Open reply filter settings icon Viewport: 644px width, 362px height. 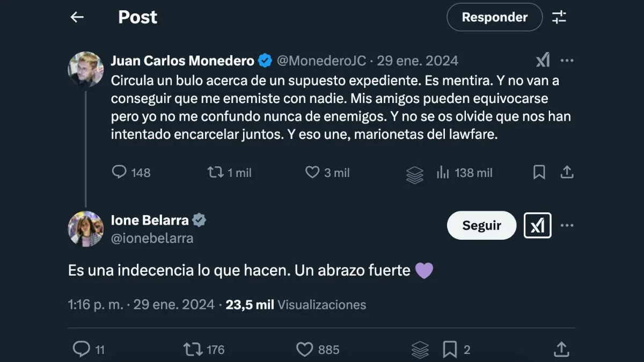[x=559, y=17]
